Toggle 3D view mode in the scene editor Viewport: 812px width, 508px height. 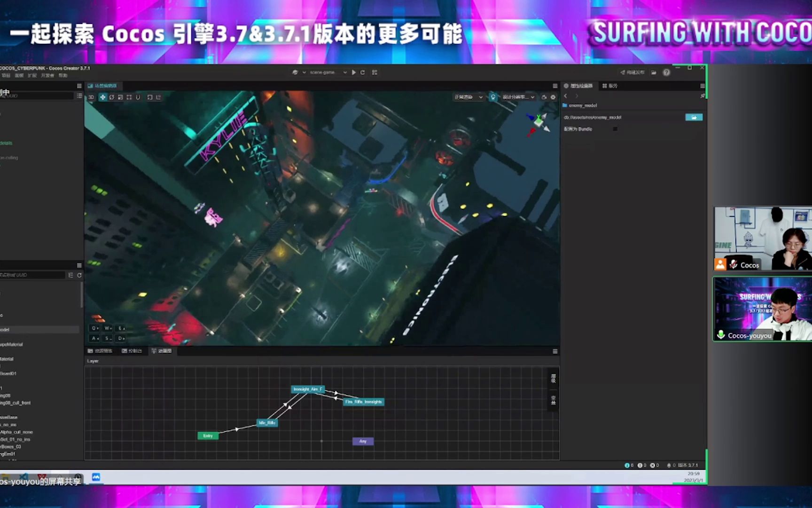(x=91, y=97)
